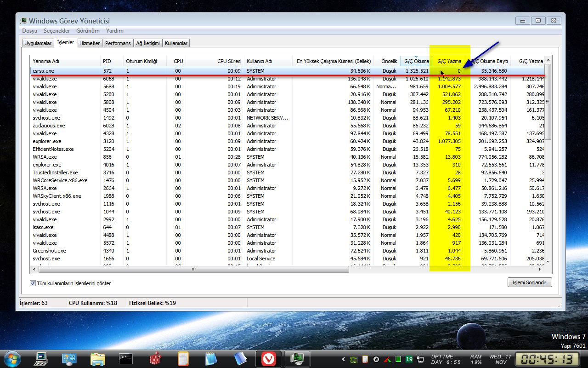
Task: Sort by the Yansıma Adı column header
Action: point(65,61)
